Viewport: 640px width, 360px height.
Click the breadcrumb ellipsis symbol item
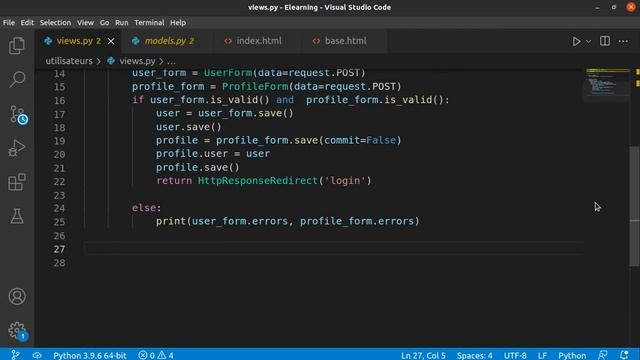171,62
